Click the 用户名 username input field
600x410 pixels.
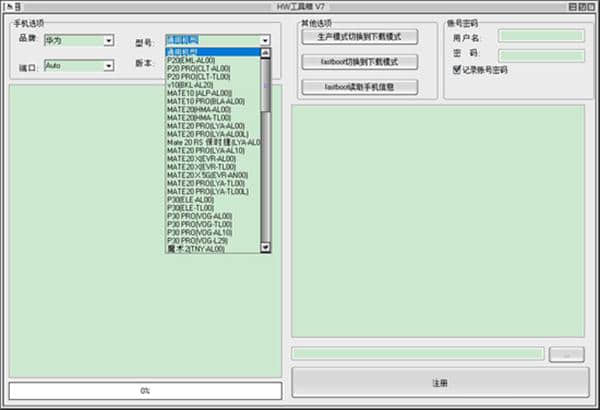click(541, 36)
